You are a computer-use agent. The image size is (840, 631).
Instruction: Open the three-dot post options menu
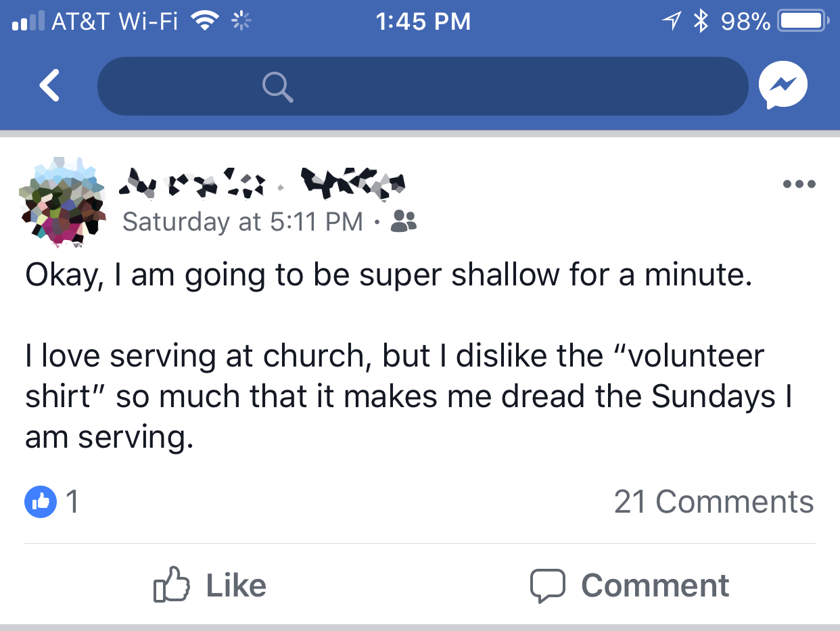799,183
